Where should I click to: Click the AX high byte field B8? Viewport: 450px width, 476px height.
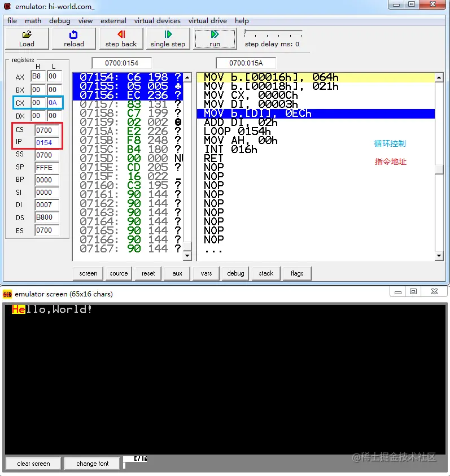tap(38, 76)
